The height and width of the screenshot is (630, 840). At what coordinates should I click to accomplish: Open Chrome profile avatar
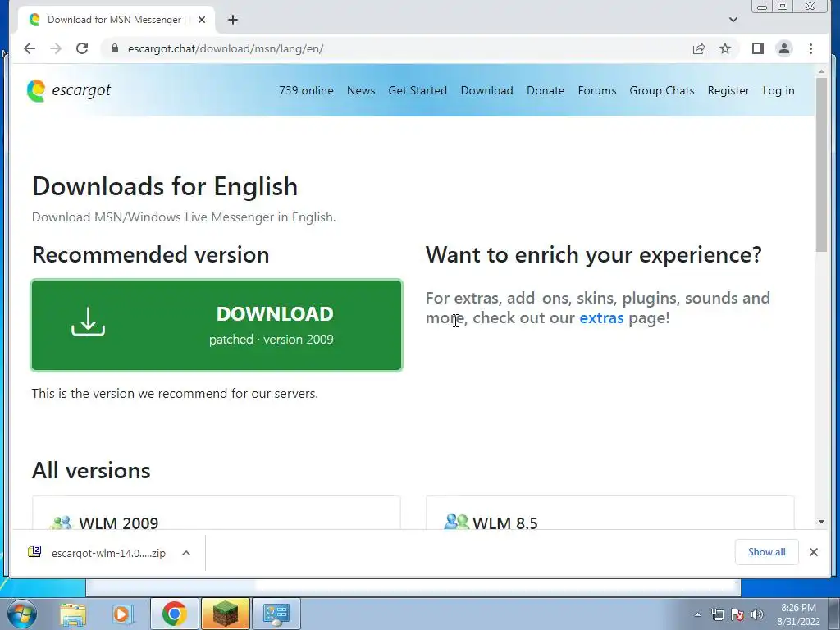pyautogui.click(x=783, y=48)
